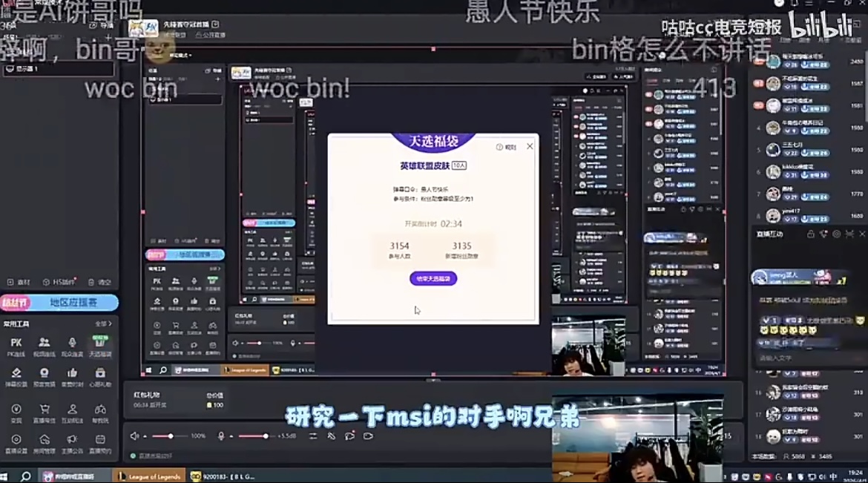
Task: Open the 主播公告 announcement tool
Action: [72, 442]
